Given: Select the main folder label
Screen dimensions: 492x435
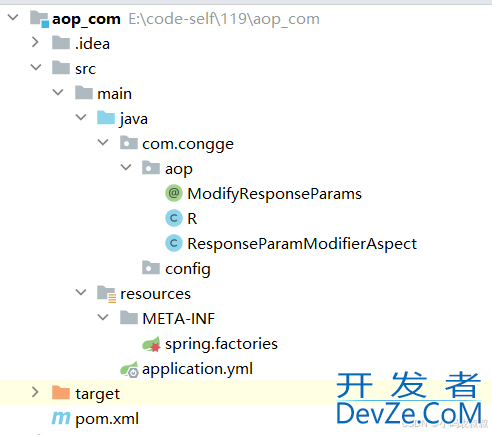Looking at the screenshot, I should (114, 94).
